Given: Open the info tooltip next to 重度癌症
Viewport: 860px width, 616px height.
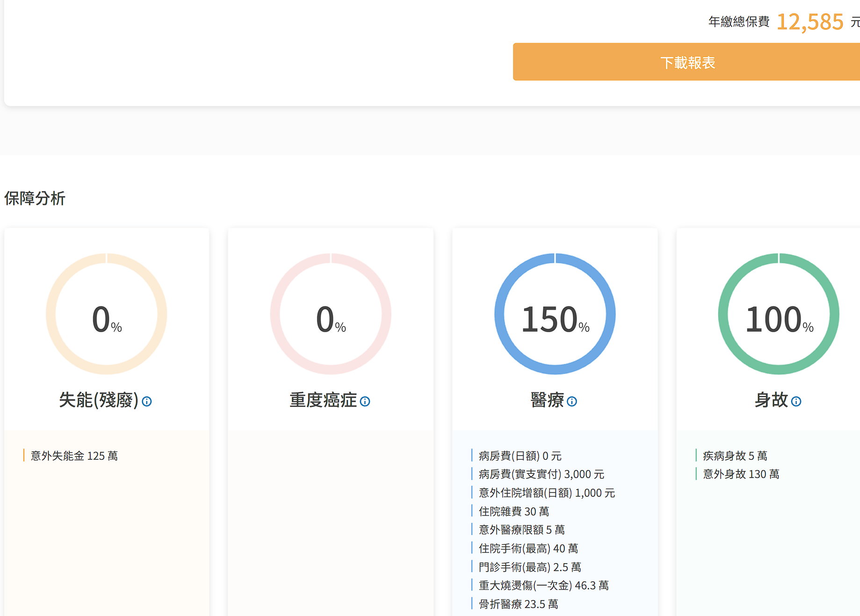Looking at the screenshot, I should (x=365, y=401).
